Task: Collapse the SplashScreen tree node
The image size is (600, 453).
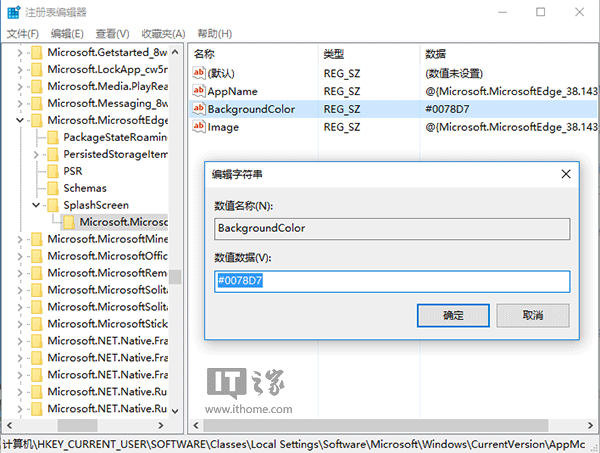Action: coord(36,205)
